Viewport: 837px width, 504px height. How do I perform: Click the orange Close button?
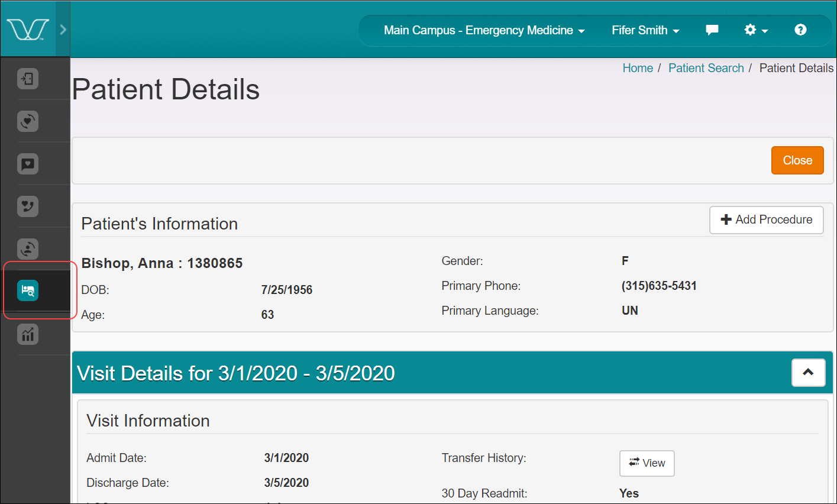pyautogui.click(x=797, y=160)
